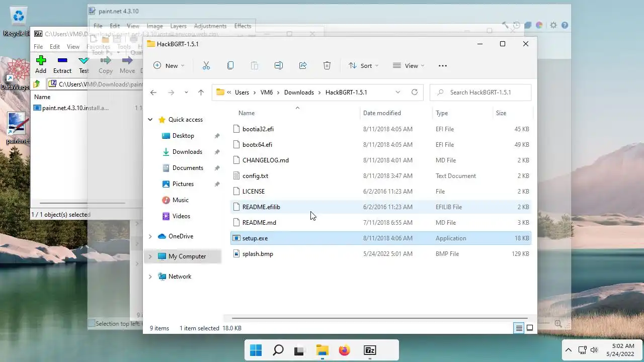Select Music in navigation pane
This screenshot has width=644, height=362.
click(181, 200)
